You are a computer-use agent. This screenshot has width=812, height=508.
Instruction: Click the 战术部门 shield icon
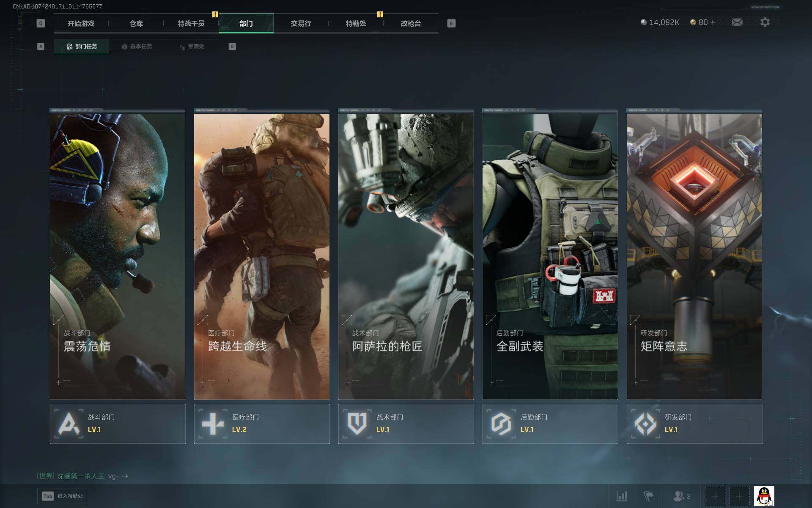pos(357,423)
